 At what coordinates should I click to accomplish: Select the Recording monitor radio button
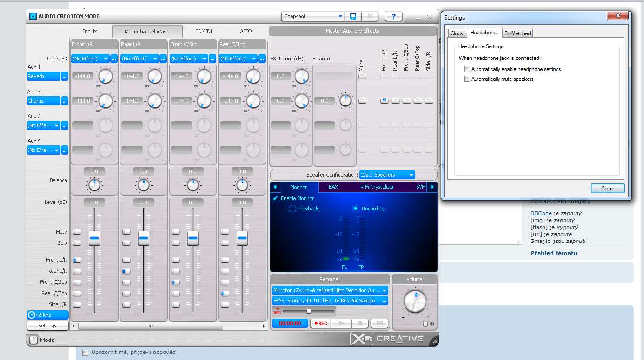[356, 209]
